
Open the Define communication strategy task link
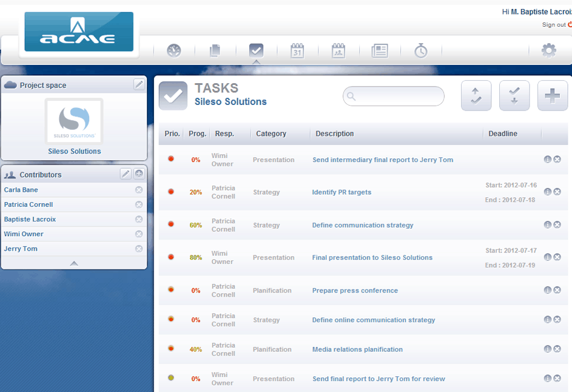[363, 225]
